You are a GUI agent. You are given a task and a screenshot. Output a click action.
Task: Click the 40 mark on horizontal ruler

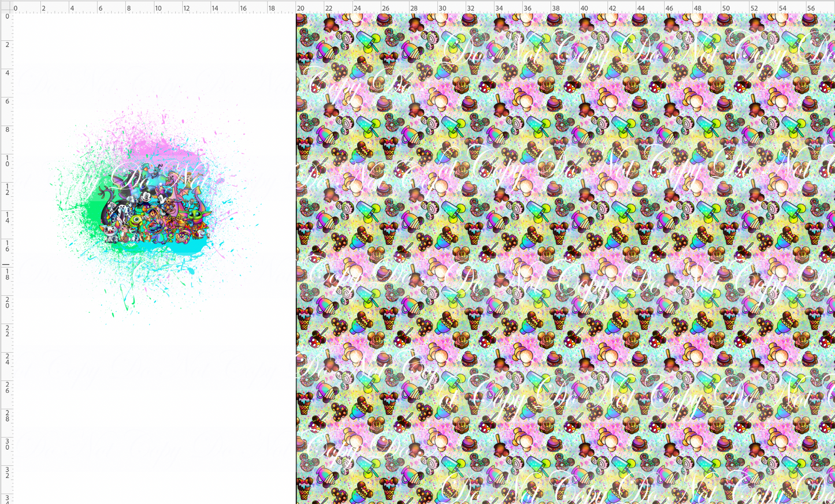[584, 8]
